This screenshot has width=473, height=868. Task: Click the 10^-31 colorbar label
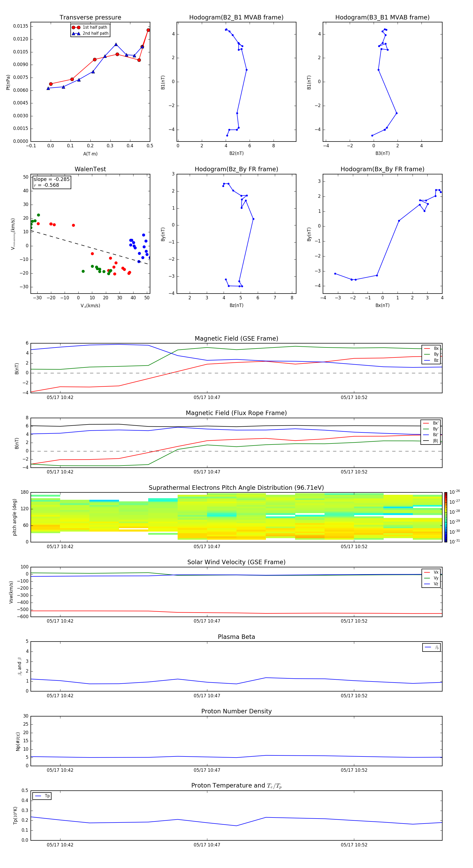point(455,542)
